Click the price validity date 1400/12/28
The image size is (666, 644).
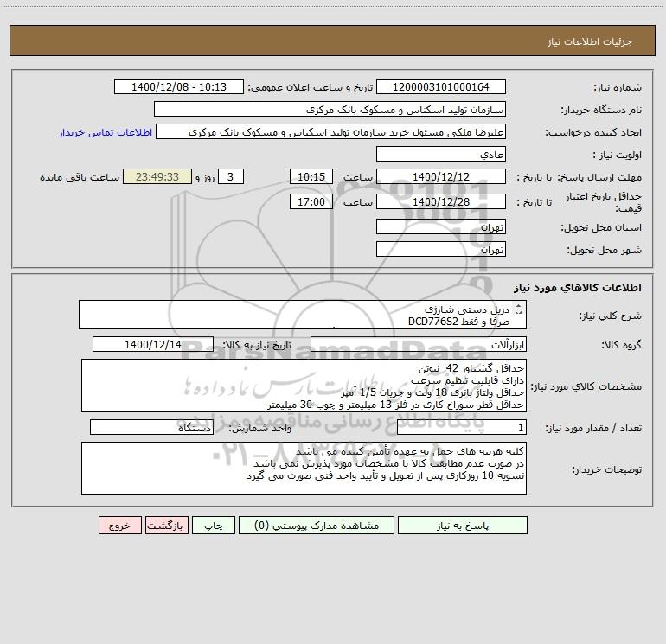[441, 201]
